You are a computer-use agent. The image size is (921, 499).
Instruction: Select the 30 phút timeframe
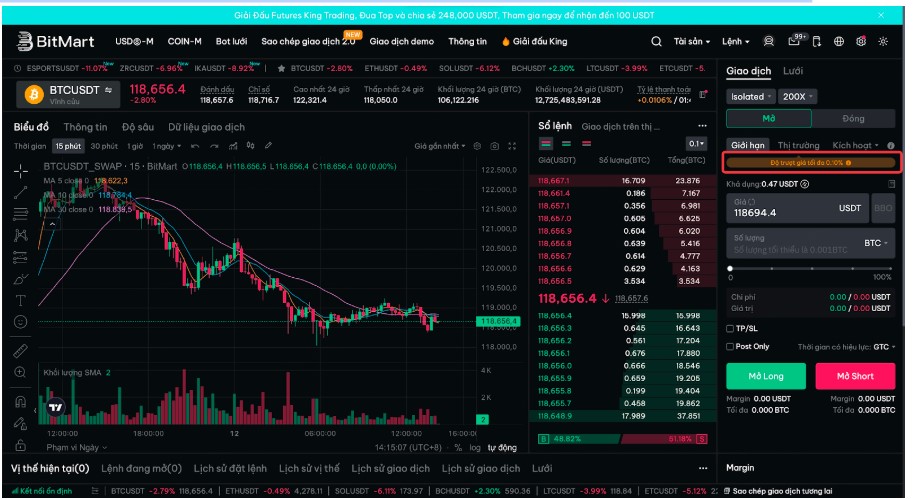104,146
